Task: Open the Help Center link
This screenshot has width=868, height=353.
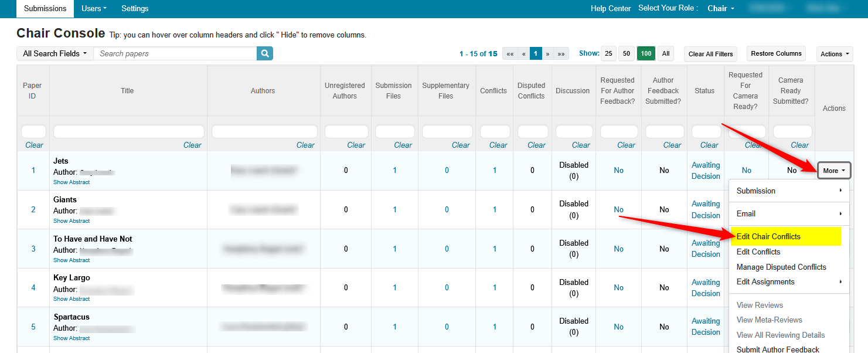Action: coord(611,8)
